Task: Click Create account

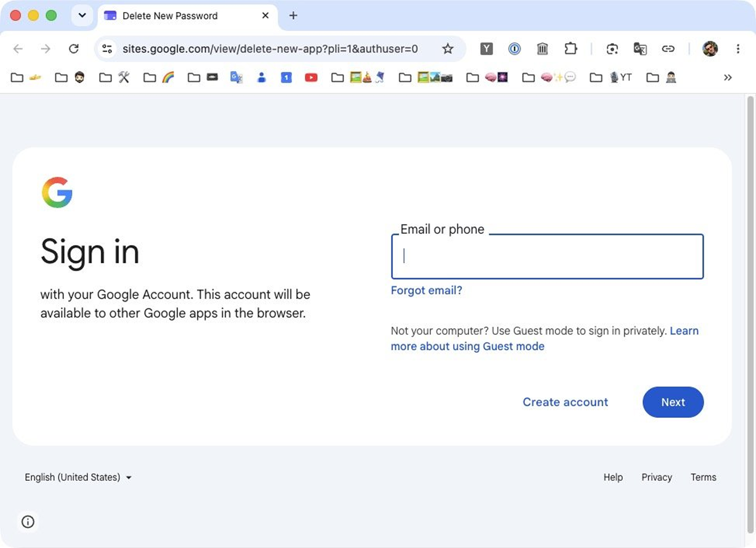Action: (x=565, y=402)
